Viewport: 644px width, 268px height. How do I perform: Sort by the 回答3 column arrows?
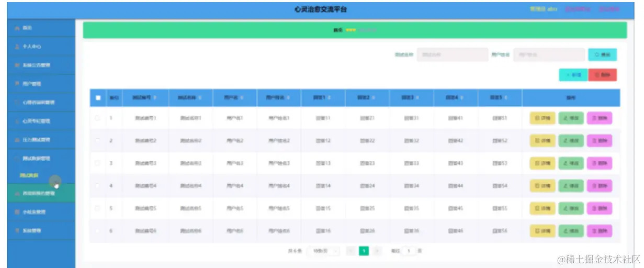[x=417, y=97]
